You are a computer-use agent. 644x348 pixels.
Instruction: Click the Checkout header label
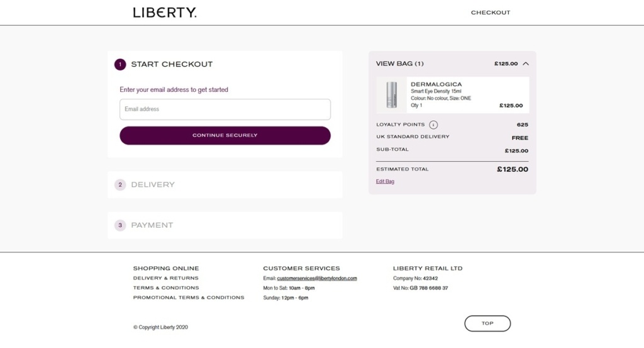tap(491, 13)
